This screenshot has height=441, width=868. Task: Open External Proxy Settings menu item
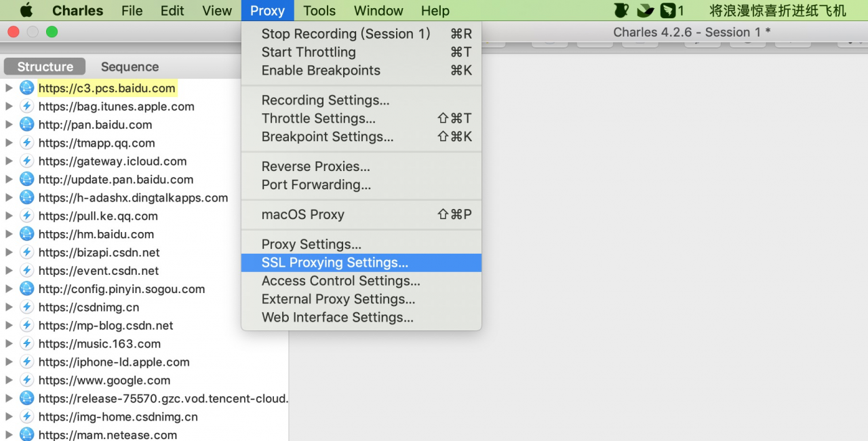click(361, 299)
